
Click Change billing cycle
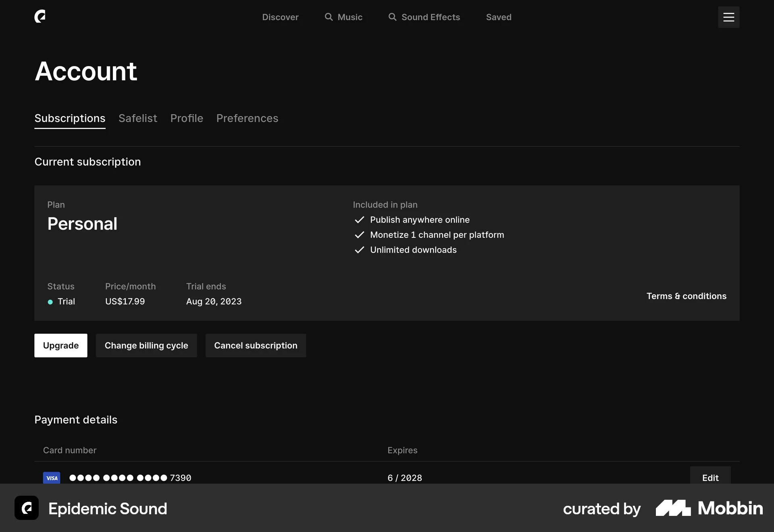pos(146,345)
